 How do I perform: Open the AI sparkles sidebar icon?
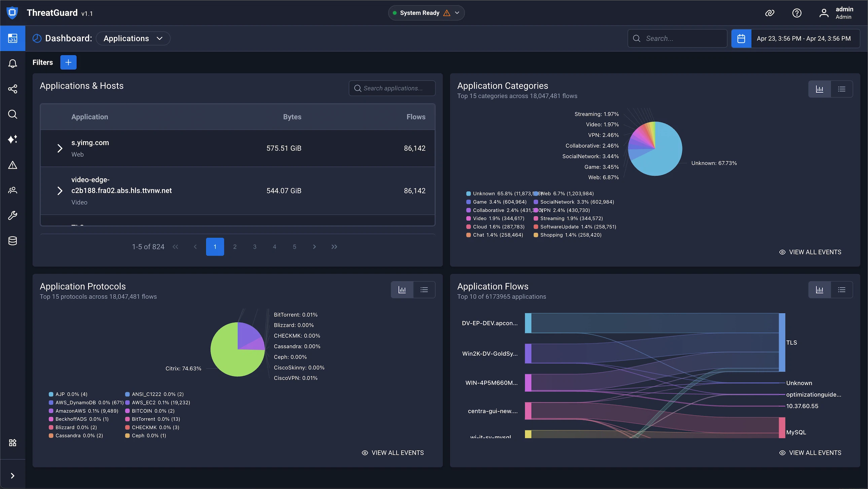[x=12, y=140]
